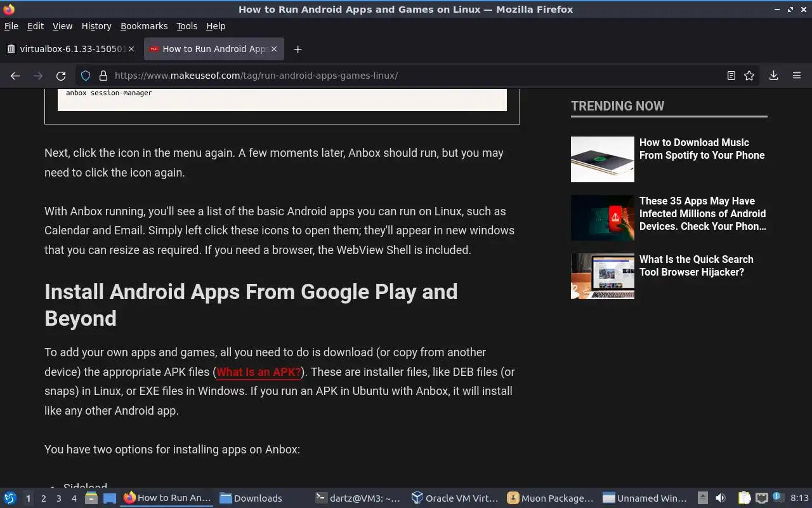Viewport: 812px width, 508px height.
Task: Open a new tab with plus button
Action: 298,49
